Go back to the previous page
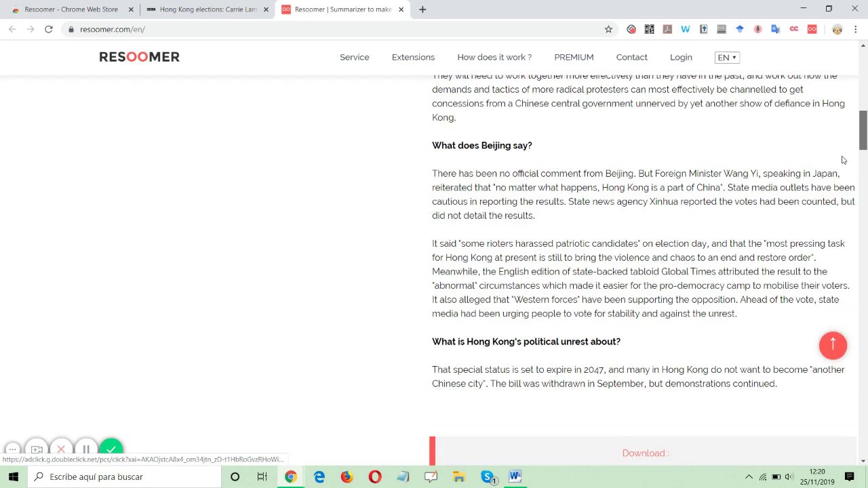The width and height of the screenshot is (868, 488). tap(12, 29)
